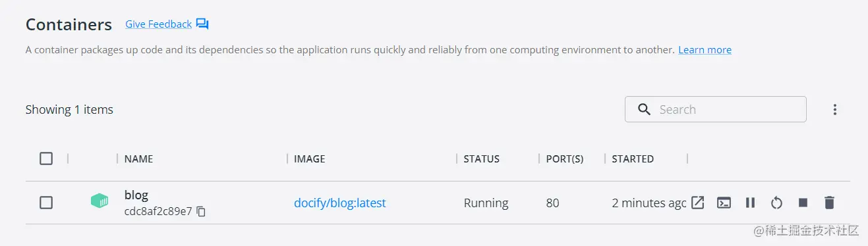Image resolution: width=868 pixels, height=246 pixels.
Task: Check the blog container row checkbox
Action: click(x=46, y=203)
